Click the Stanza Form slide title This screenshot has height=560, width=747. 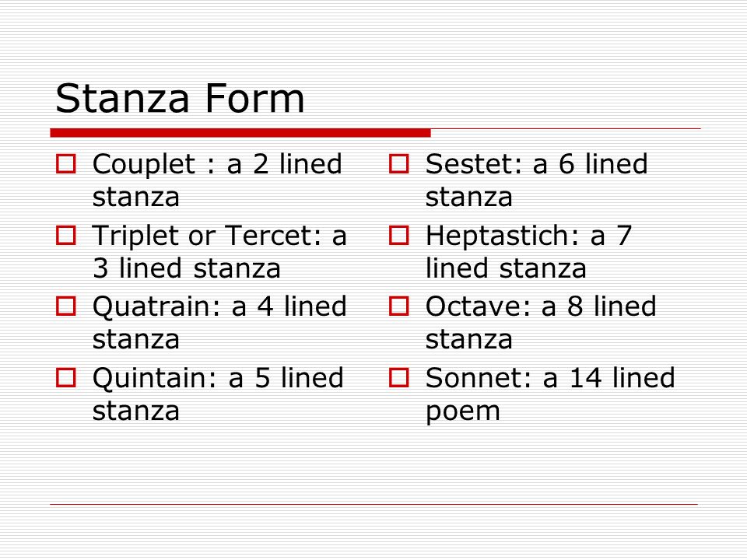[180, 98]
